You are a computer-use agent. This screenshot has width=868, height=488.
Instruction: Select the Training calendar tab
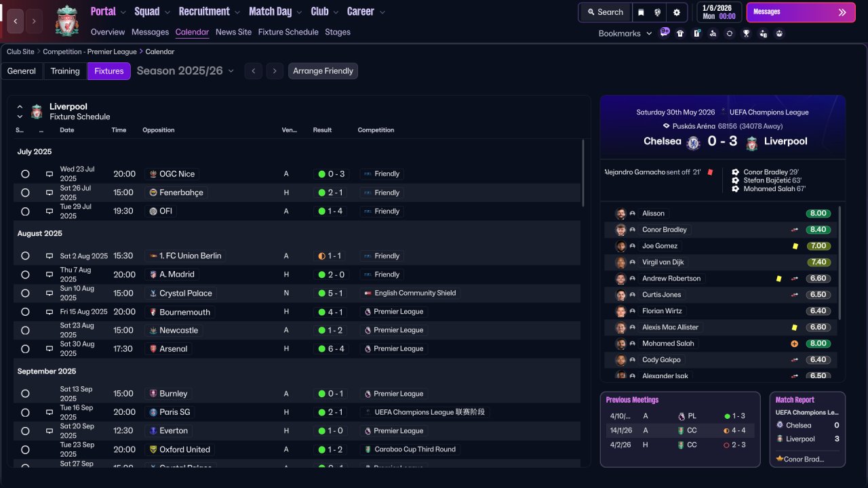[x=65, y=71]
